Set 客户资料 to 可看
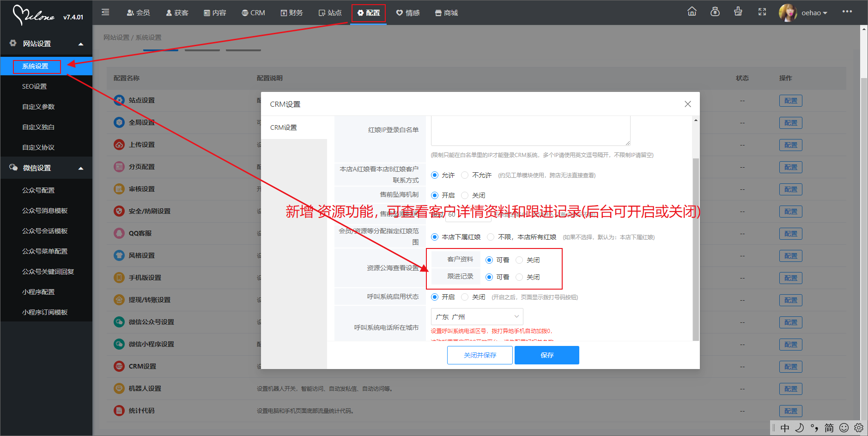The height and width of the screenshot is (436, 868). [489, 260]
